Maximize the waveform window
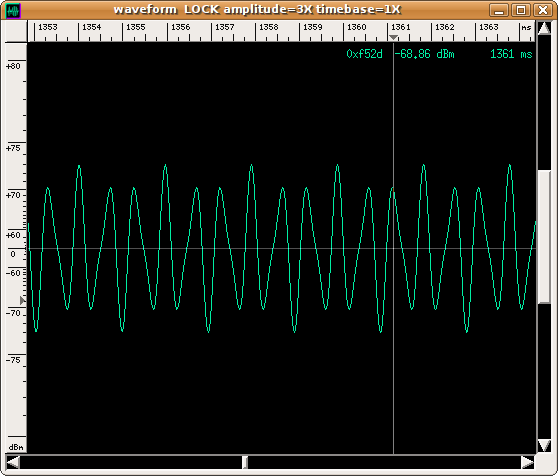Screen dimensions: 558x476 [521, 10]
